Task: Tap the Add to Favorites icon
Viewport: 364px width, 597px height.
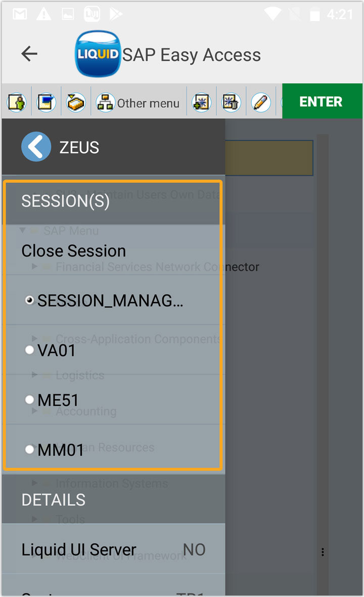Action: click(x=202, y=102)
